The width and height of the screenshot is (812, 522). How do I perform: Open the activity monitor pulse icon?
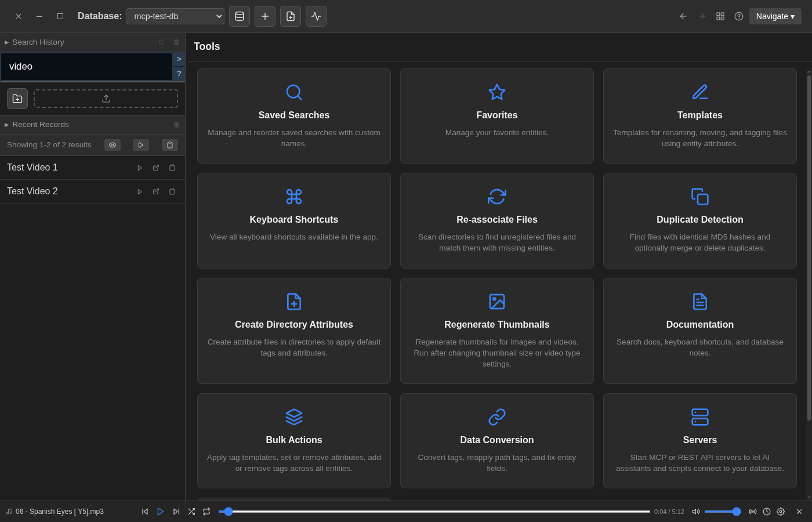point(316,16)
